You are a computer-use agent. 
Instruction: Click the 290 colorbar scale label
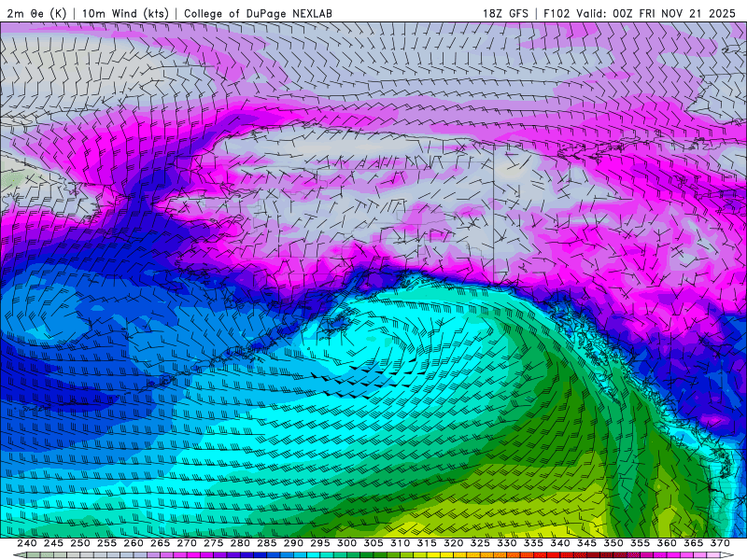(x=293, y=543)
